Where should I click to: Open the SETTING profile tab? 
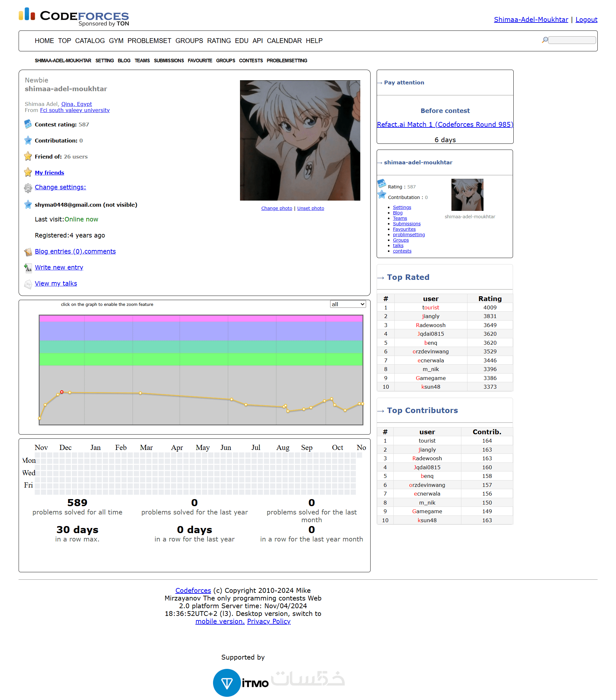point(105,61)
